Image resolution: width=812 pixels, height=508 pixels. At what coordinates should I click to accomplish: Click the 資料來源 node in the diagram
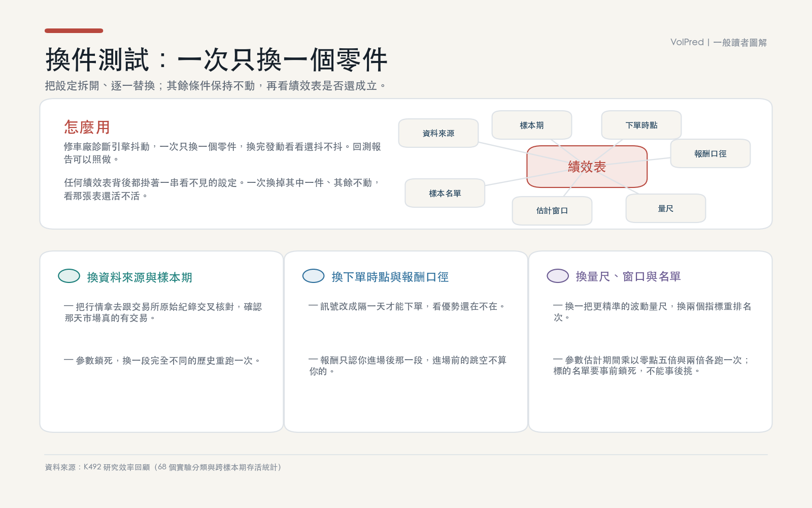(438, 133)
